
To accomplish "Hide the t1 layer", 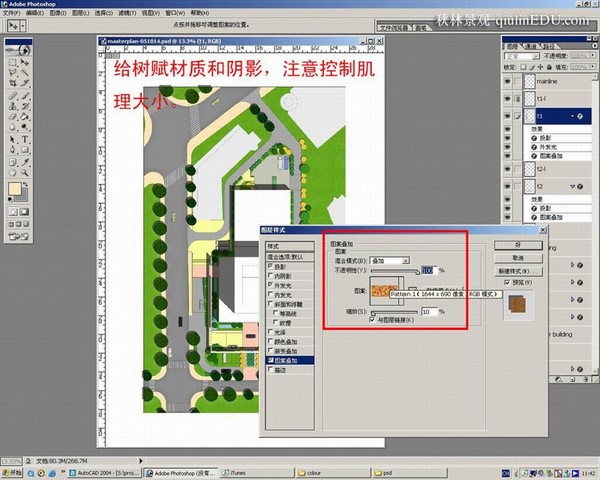I will point(507,116).
